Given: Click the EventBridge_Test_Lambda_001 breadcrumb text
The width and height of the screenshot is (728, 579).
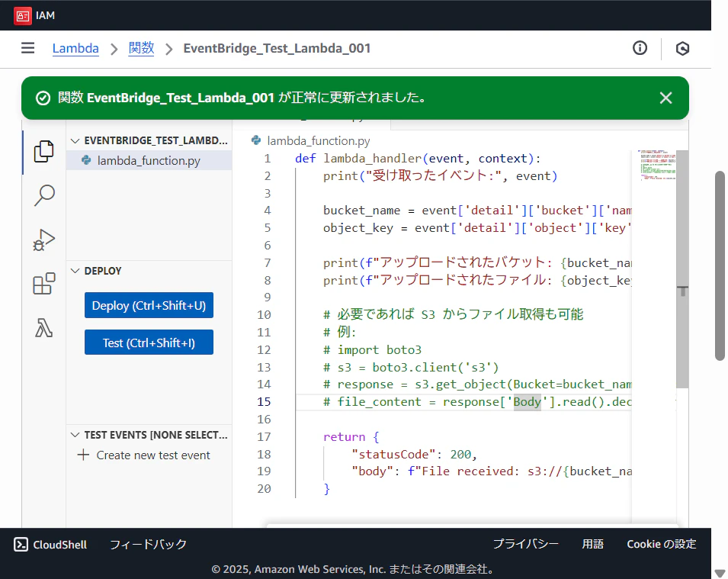Looking at the screenshot, I should 277,48.
